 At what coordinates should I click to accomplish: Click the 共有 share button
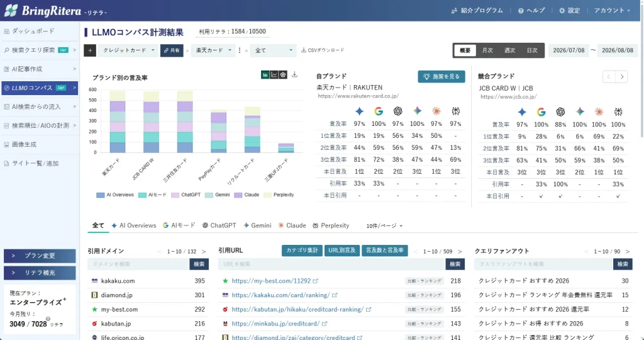[172, 50]
